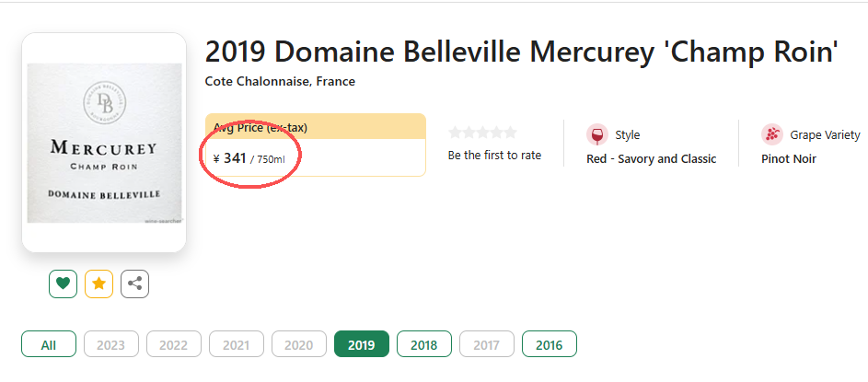Screen dimensions: 868x382
Task: Click the yellow star rating icon
Action: click(98, 284)
